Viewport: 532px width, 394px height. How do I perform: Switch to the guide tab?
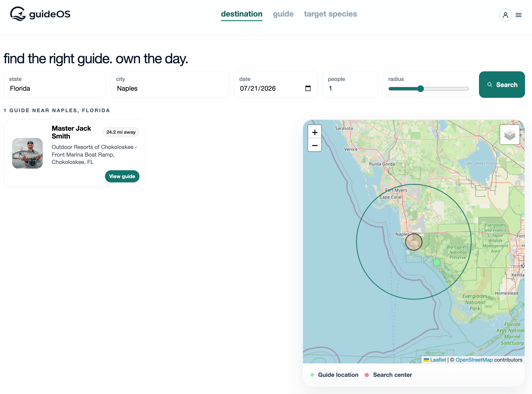283,14
